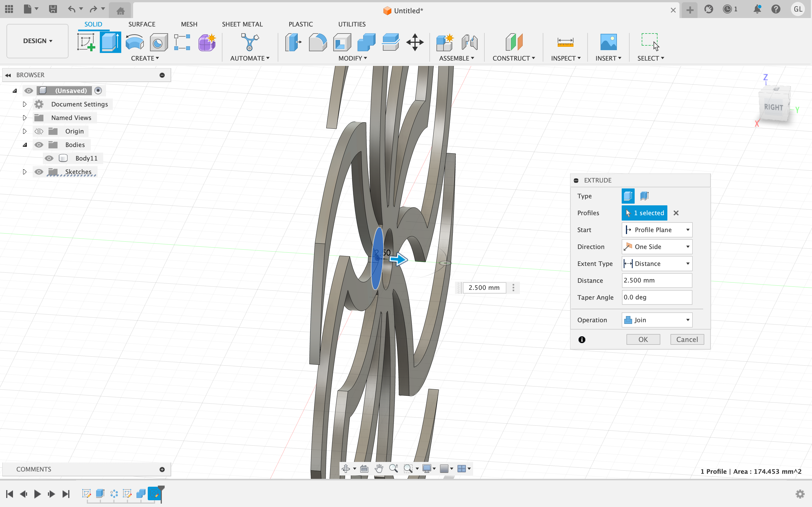812x507 pixels.
Task: Click the Taper Angle input field
Action: pyautogui.click(x=657, y=297)
